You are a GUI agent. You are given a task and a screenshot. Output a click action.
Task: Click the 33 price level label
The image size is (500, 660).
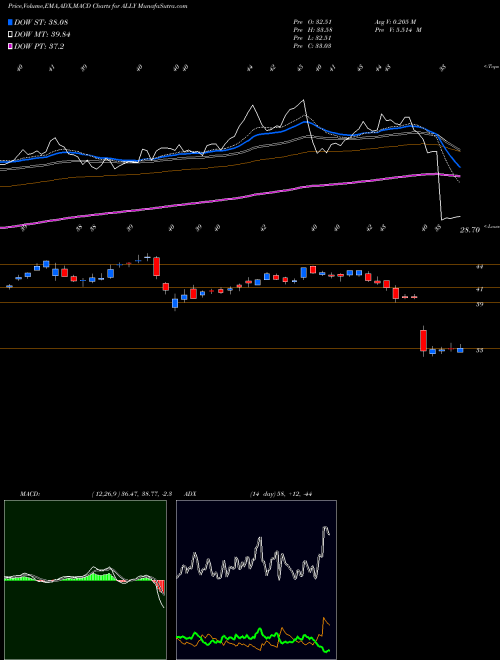tap(479, 350)
